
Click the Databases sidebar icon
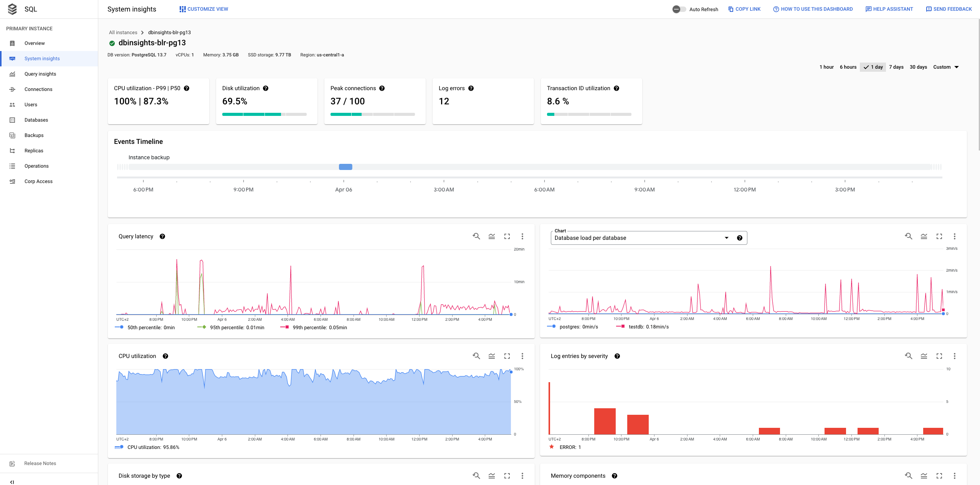click(x=12, y=120)
